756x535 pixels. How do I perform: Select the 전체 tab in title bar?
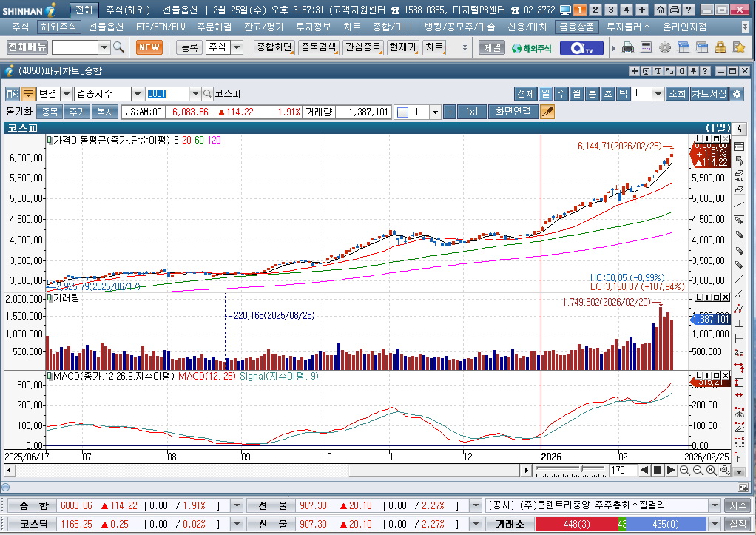84,10
